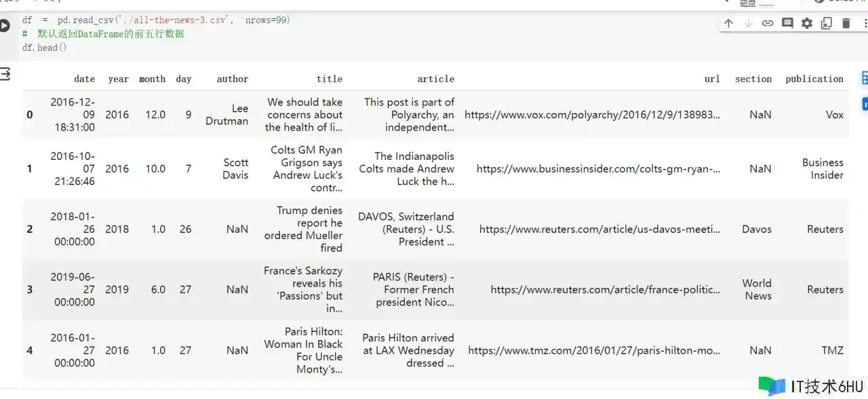Click the 'Business Insider' publication cell

coord(823,169)
